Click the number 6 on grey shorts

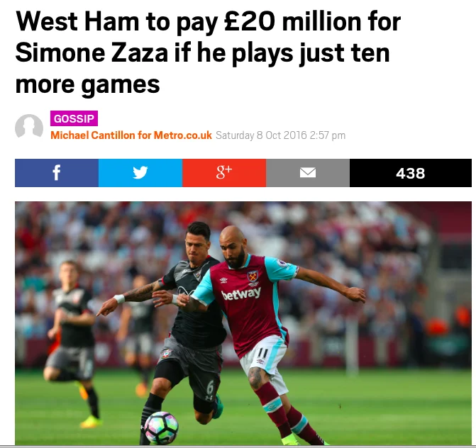click(210, 387)
